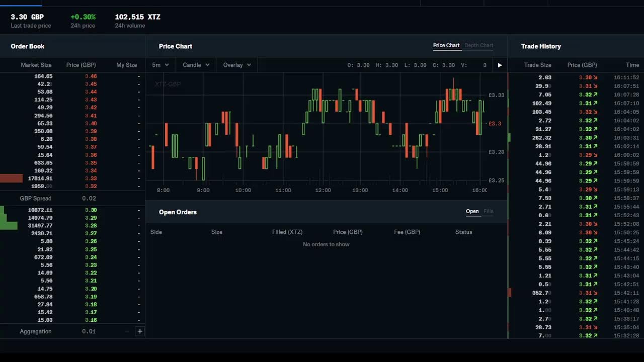The height and width of the screenshot is (362, 644).
Task: Select the Fills tab
Action: click(x=489, y=211)
